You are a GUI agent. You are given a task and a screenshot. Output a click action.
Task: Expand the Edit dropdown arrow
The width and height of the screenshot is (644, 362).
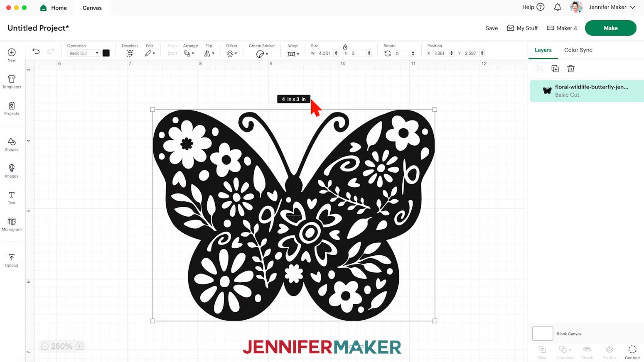coord(154,54)
